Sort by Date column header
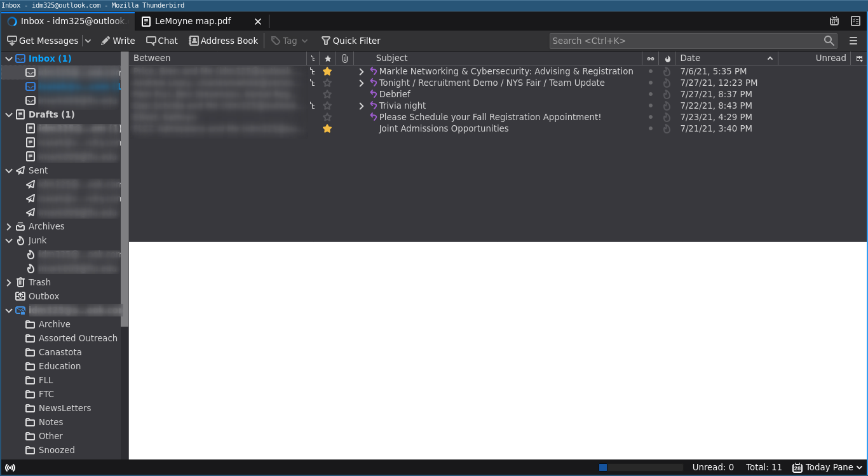The height and width of the screenshot is (476, 868). (x=726, y=58)
